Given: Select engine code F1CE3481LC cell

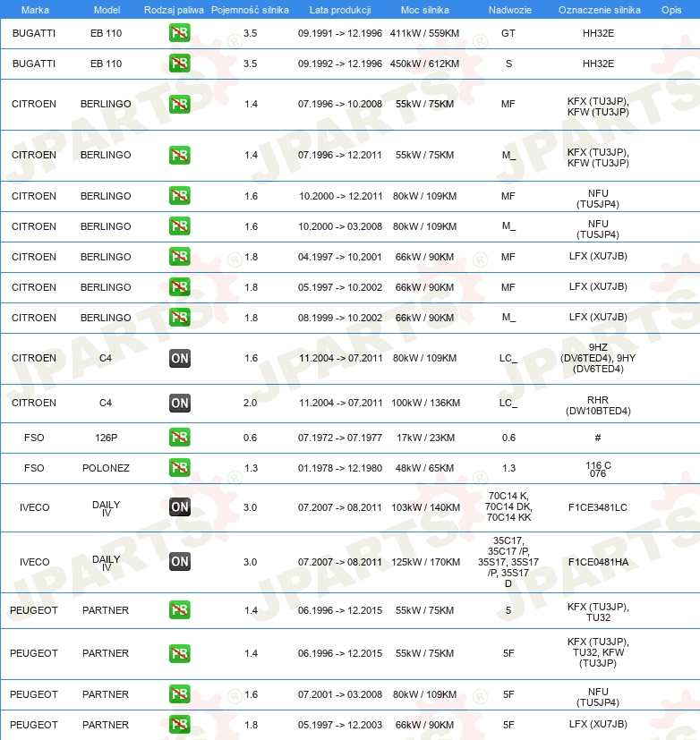Looking at the screenshot, I should 598,507.
